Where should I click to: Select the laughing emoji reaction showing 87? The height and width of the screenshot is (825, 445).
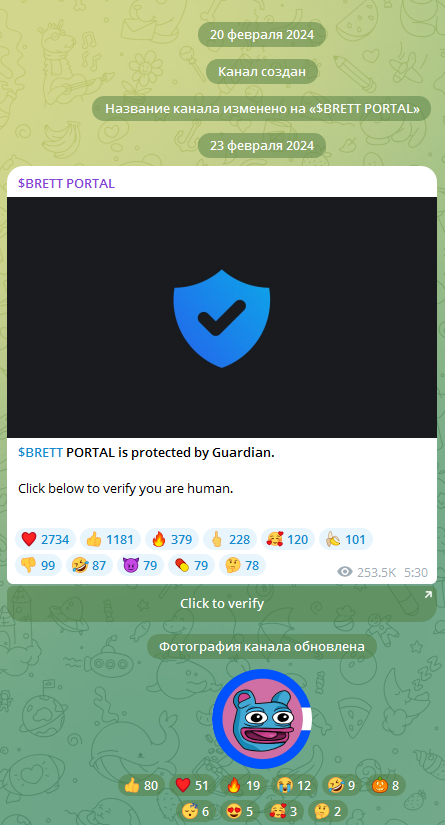[89, 565]
